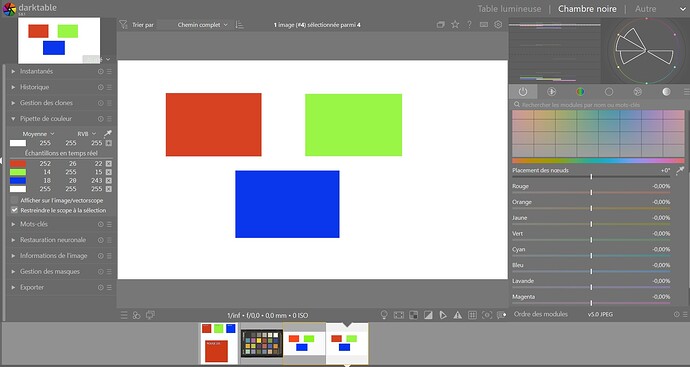Click the star overlay icon in top bar
Screen dimensions: 690x367
point(455,25)
